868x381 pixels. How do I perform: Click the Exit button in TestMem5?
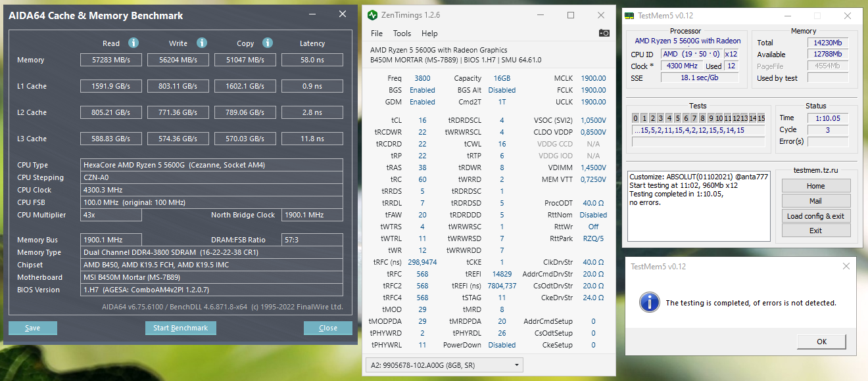[815, 231]
